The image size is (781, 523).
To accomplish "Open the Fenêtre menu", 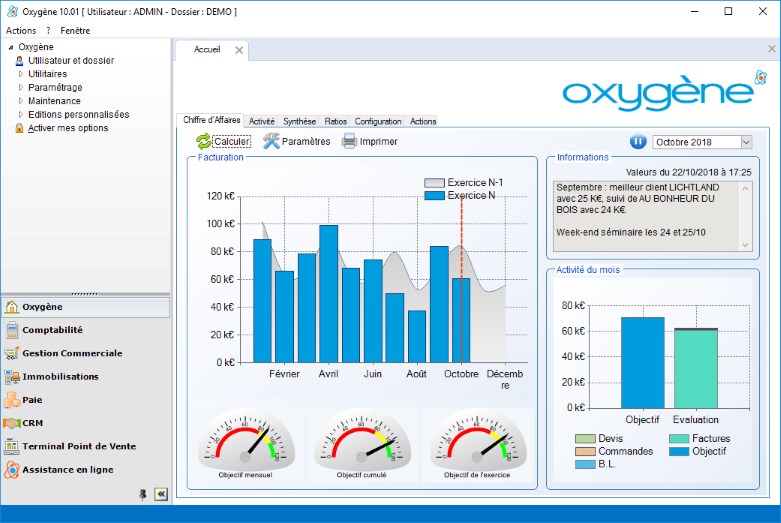I will pos(75,30).
